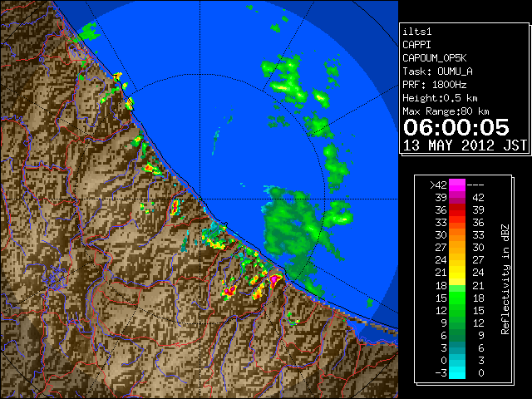The height and width of the screenshot is (399, 532).
Task: Click the 'Max Range:80 km' text
Action: (x=446, y=111)
